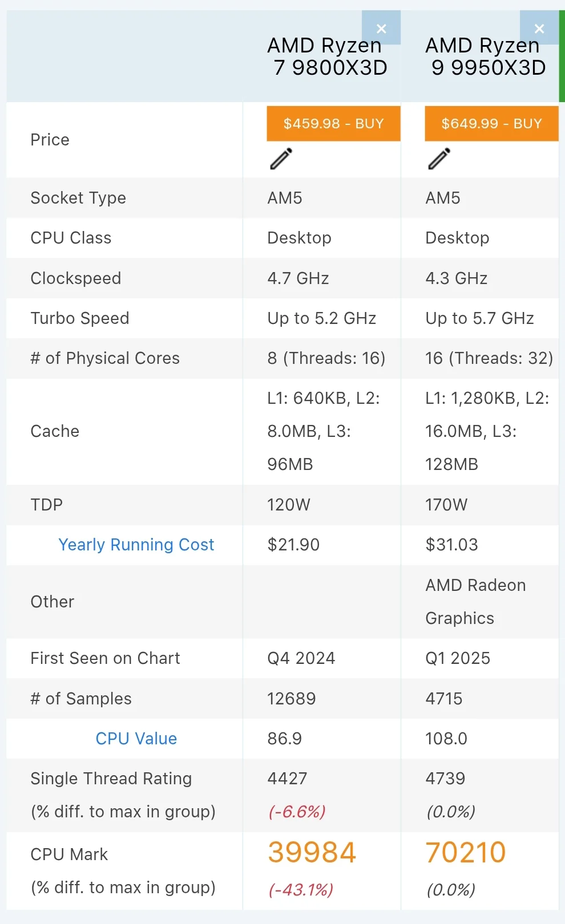Click the 4739 single thread rating
Viewport: 565px width, 924px height.
(x=445, y=779)
